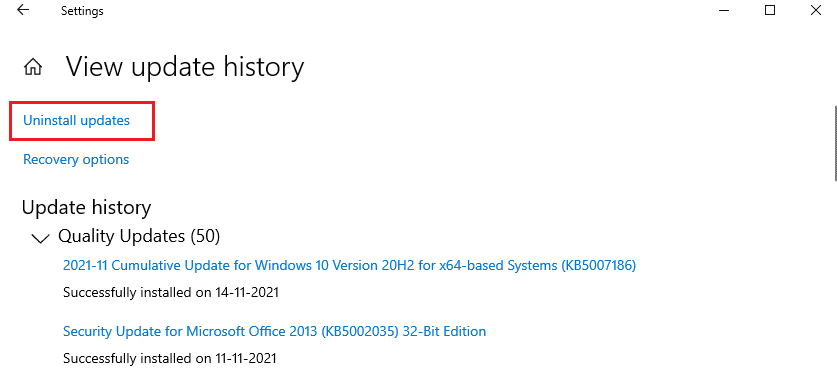Screen dimensions: 837x373
Task: Click the vertical scrollbar thumb
Action: point(834,142)
